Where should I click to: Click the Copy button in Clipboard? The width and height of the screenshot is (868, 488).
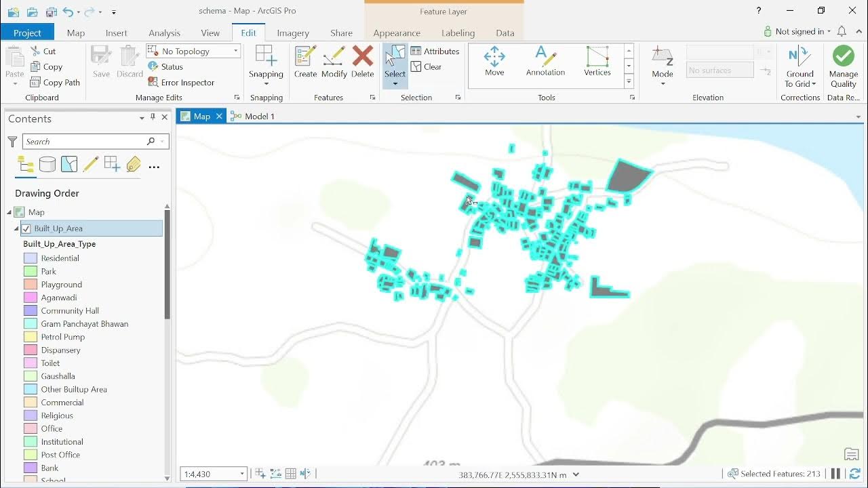point(46,66)
